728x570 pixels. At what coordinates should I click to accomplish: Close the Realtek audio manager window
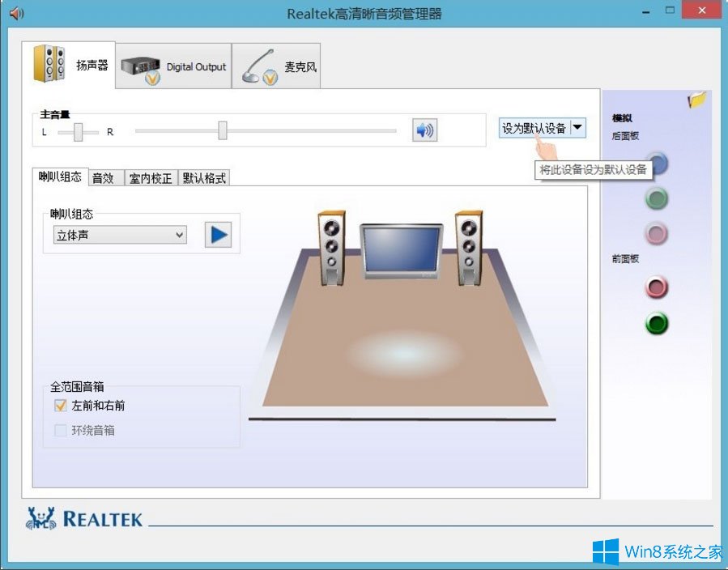pyautogui.click(x=702, y=11)
